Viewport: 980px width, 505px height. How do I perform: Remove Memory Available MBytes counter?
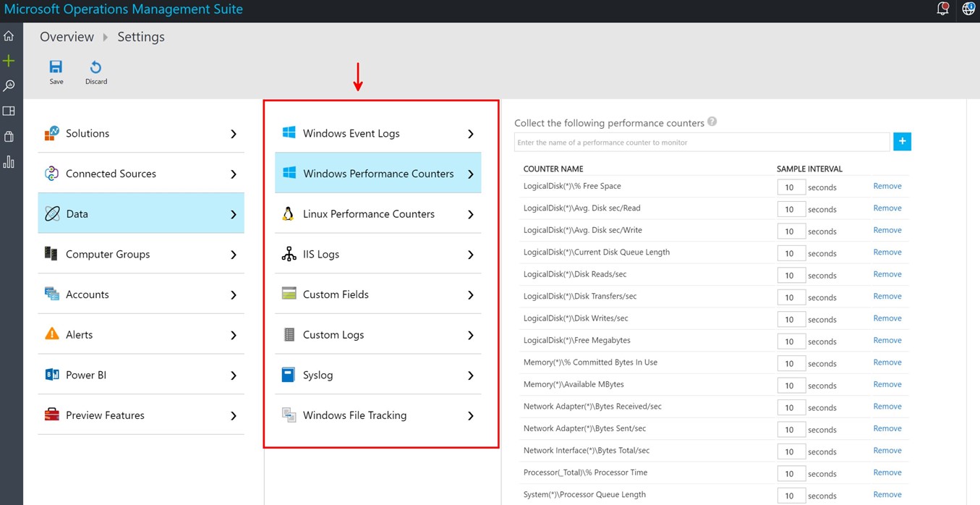[x=887, y=384]
